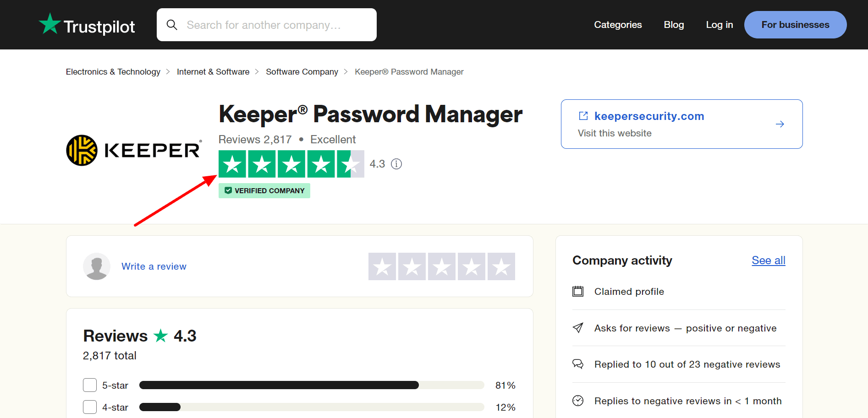Click the green star beside Reviews 4.3 heading
This screenshot has height=418, width=868.
coord(161,336)
